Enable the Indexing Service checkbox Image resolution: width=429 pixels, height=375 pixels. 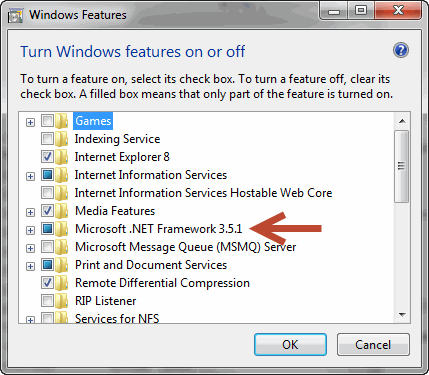coord(47,139)
